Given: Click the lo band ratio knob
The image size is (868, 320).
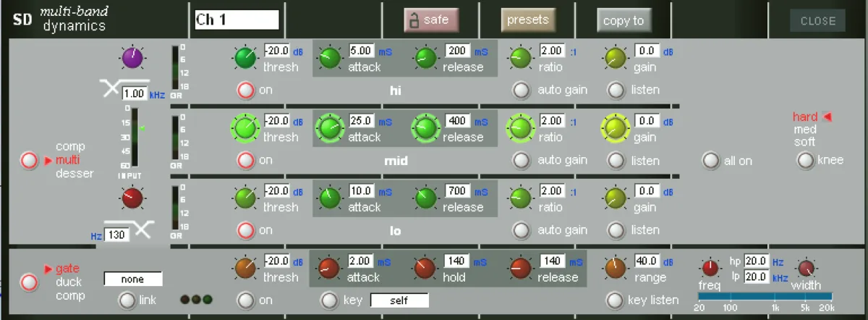Looking at the screenshot, I should pos(520,198).
